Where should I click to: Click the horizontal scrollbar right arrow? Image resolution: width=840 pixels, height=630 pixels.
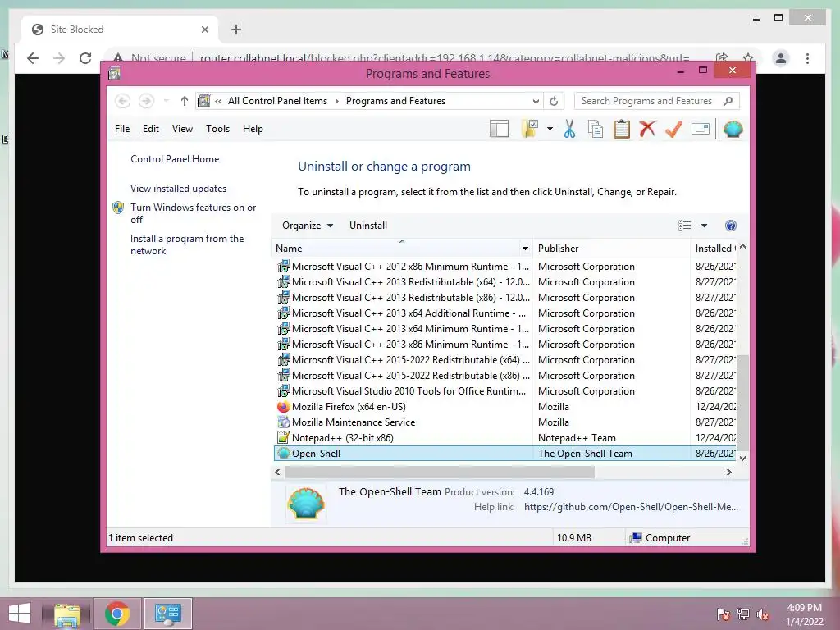728,472
